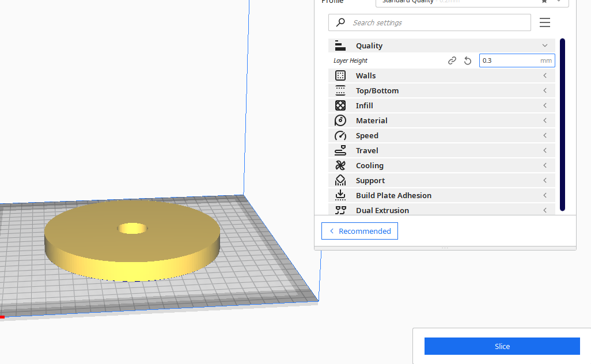591x364 pixels.
Task: Open the Profile dropdown
Action: 472,2
